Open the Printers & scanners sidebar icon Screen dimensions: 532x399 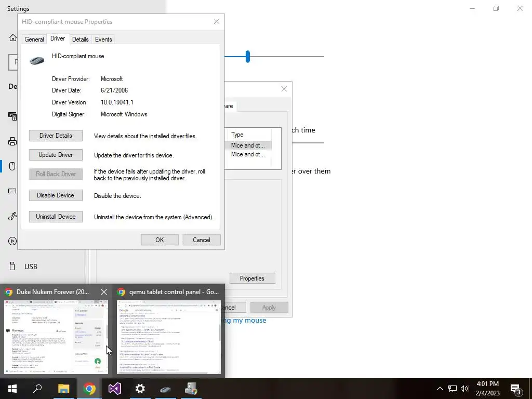pos(12,141)
